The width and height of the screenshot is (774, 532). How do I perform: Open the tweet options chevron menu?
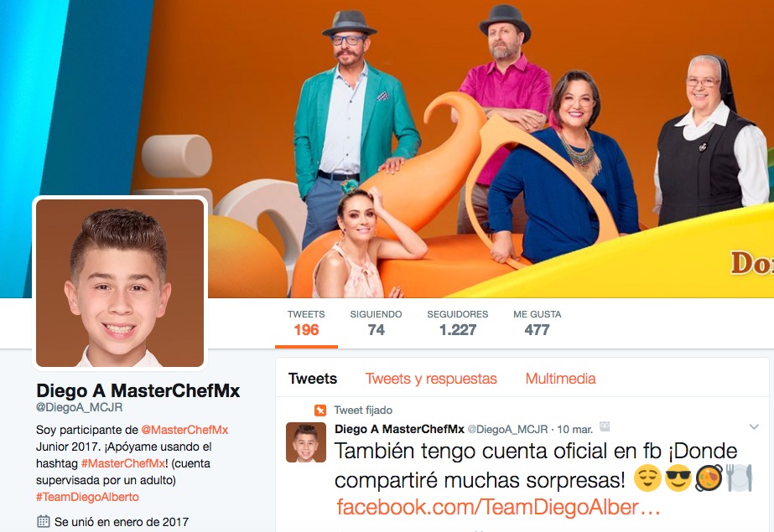754,427
